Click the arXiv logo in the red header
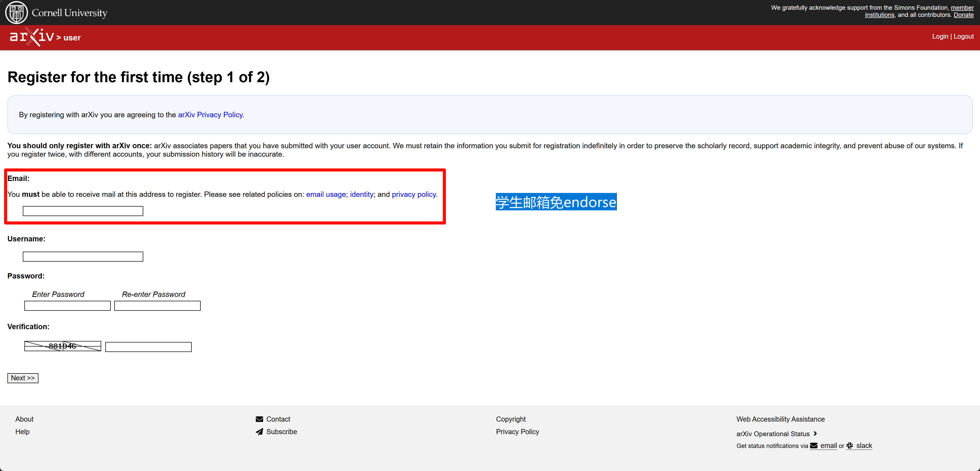The width and height of the screenshot is (980, 471). (x=32, y=37)
